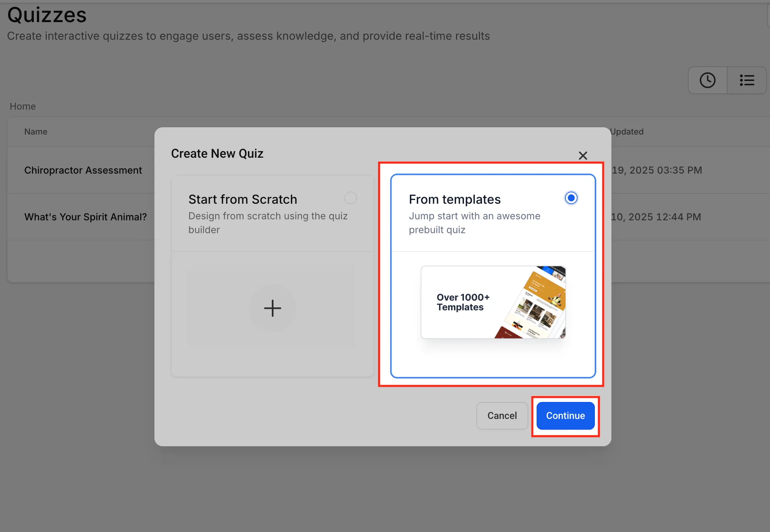The image size is (770, 532).
Task: Click the plus icon to start blank
Action: tap(272, 308)
